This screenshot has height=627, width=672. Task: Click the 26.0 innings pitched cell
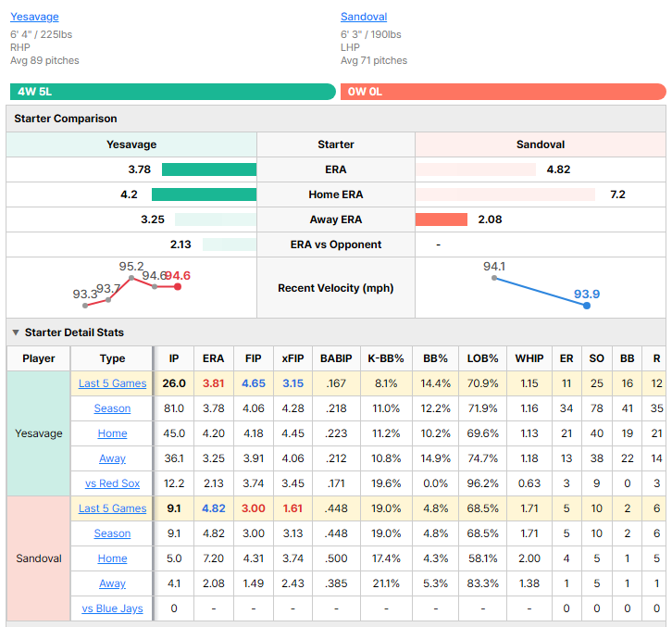174,383
